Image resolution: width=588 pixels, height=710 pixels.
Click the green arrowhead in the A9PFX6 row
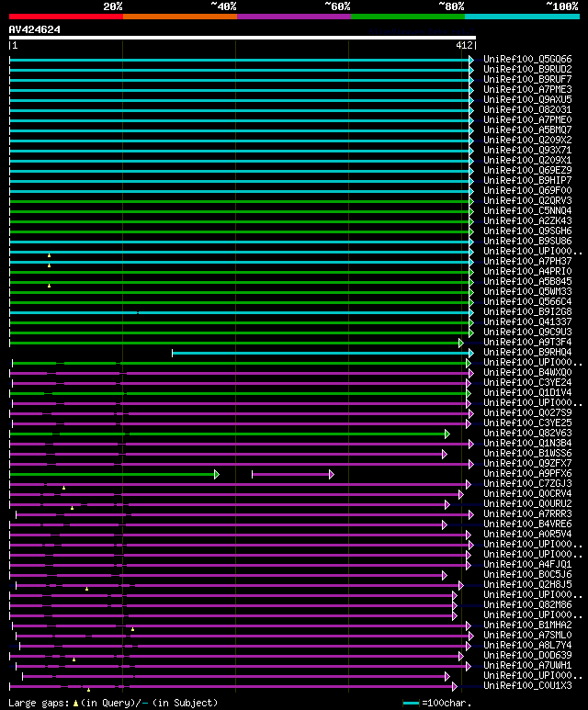[x=217, y=475]
